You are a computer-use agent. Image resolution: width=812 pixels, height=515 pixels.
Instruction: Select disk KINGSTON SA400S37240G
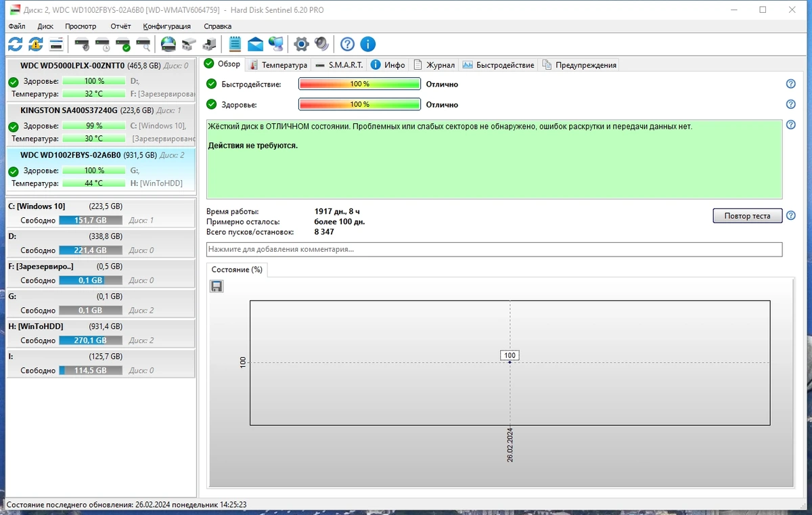click(x=101, y=124)
